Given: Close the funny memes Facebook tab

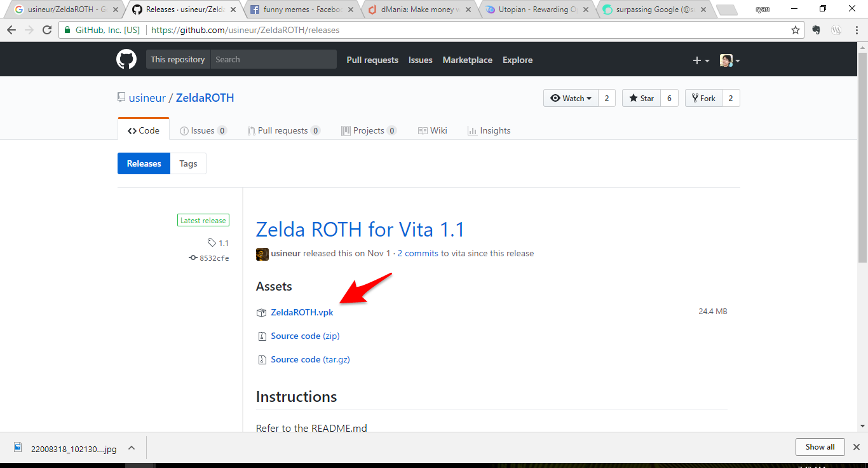Looking at the screenshot, I should 351,10.
